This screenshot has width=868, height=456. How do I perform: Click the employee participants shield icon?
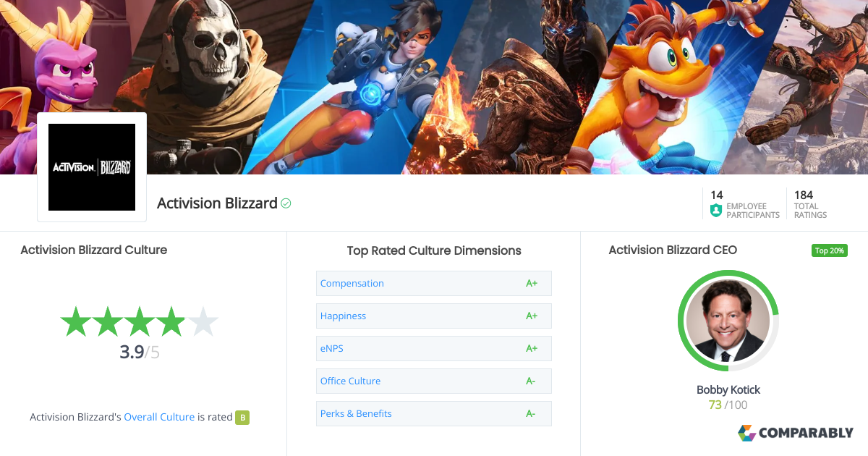716,210
